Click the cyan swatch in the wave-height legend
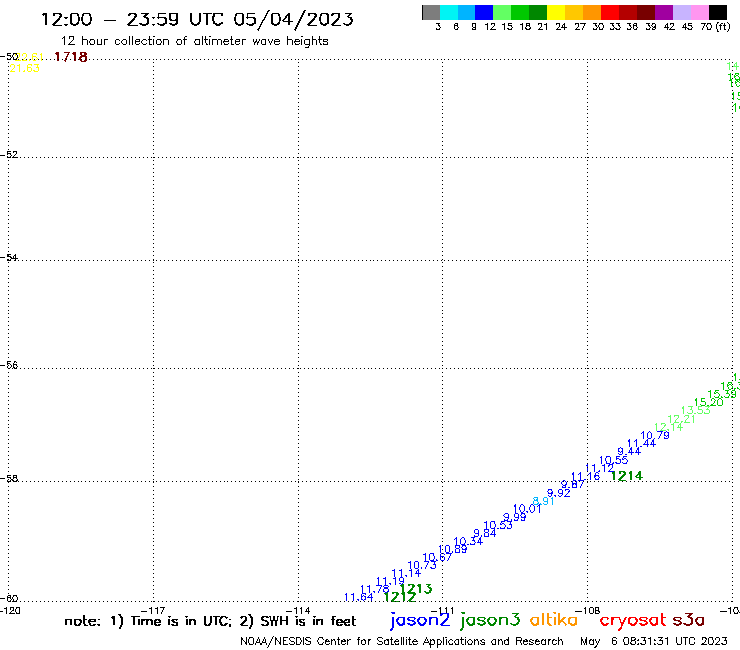This screenshot has width=740, height=650. tap(449, 12)
